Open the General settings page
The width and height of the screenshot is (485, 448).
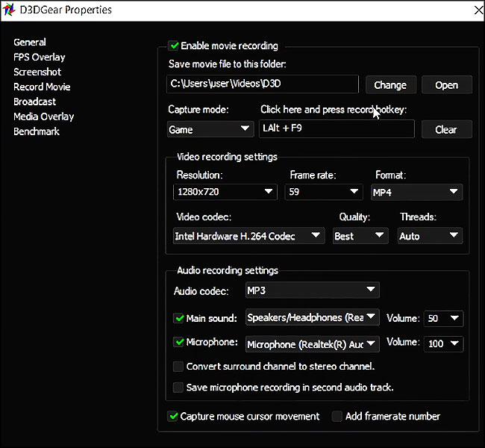click(30, 42)
